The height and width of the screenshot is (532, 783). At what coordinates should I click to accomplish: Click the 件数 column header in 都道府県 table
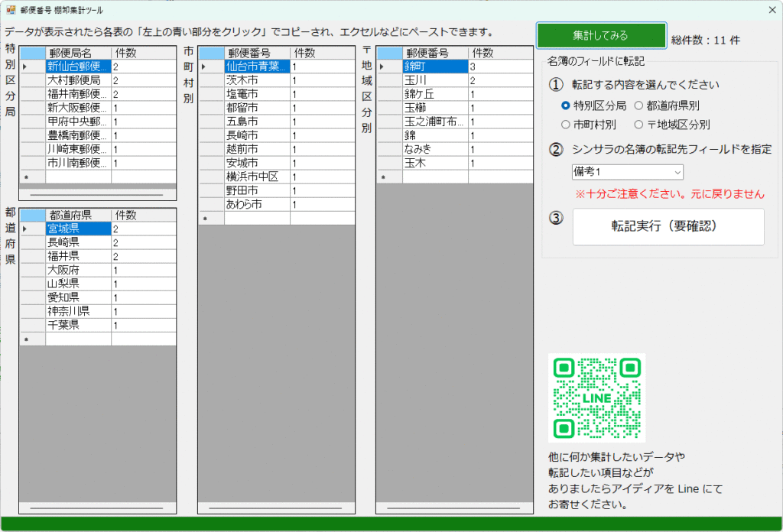click(143, 215)
